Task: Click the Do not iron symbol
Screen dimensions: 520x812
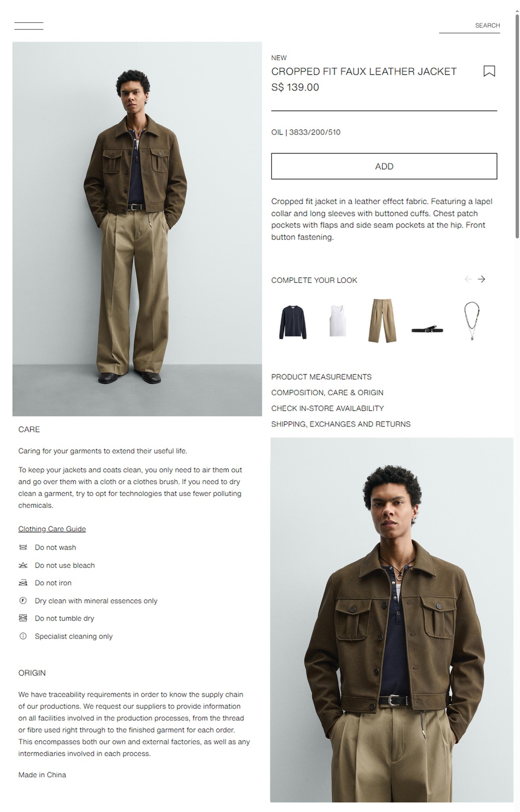Action: click(x=23, y=583)
